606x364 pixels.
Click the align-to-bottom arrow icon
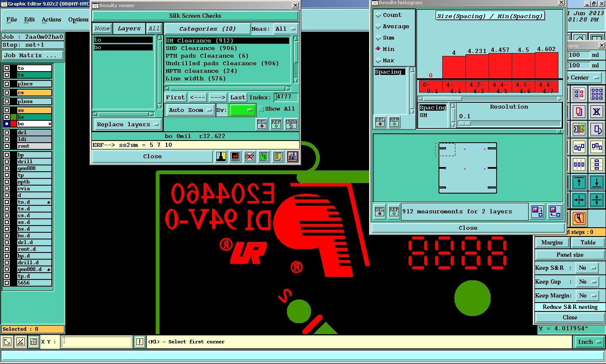(597, 182)
